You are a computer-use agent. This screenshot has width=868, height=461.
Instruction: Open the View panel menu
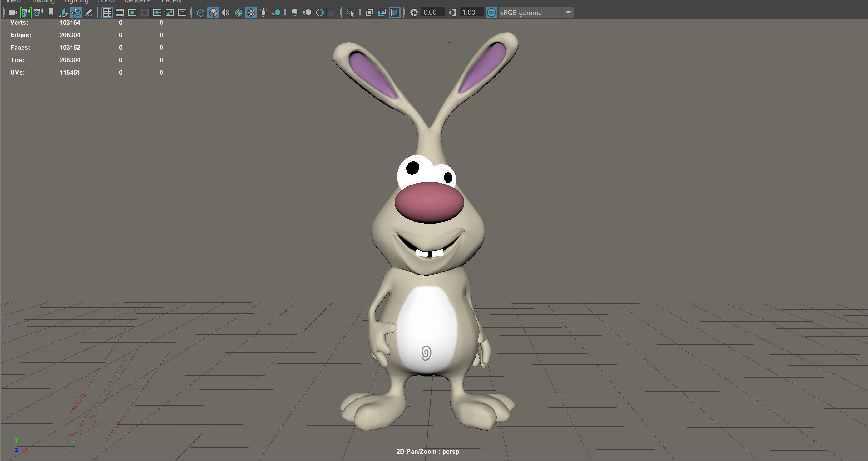point(13,1)
